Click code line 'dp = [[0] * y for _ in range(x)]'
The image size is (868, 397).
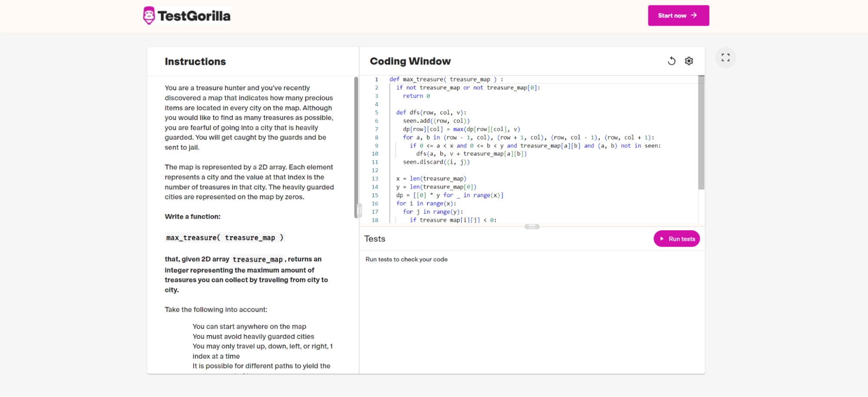pos(449,195)
